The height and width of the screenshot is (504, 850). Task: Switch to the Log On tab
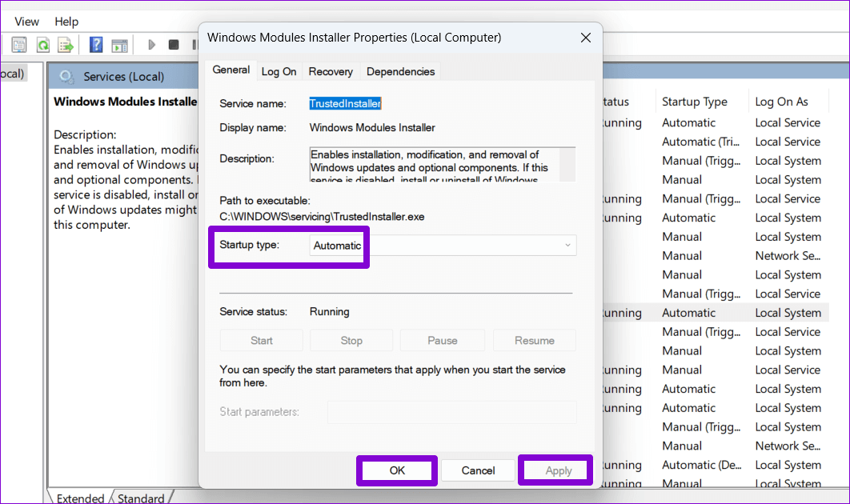pyautogui.click(x=279, y=71)
